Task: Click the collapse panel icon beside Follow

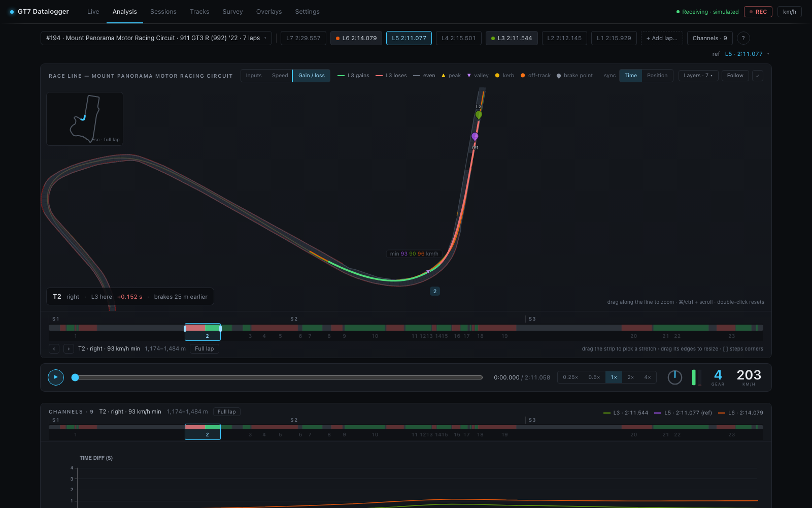Action: click(x=758, y=76)
